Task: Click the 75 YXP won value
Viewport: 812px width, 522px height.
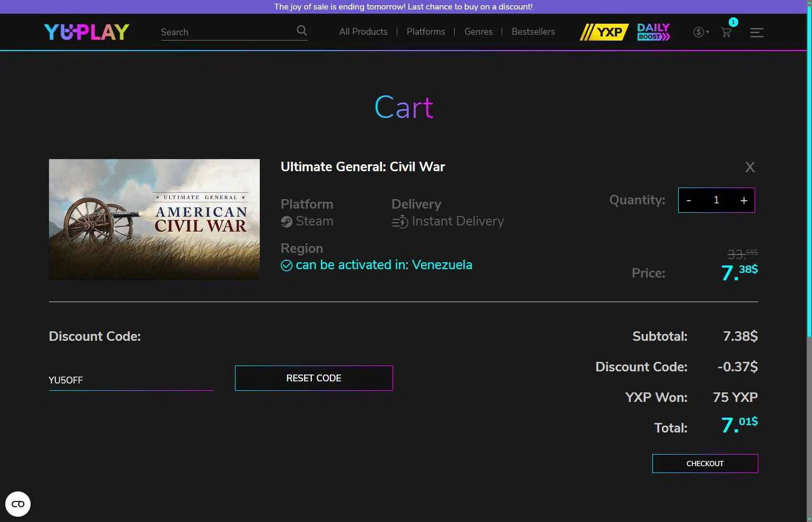Action: tap(736, 397)
